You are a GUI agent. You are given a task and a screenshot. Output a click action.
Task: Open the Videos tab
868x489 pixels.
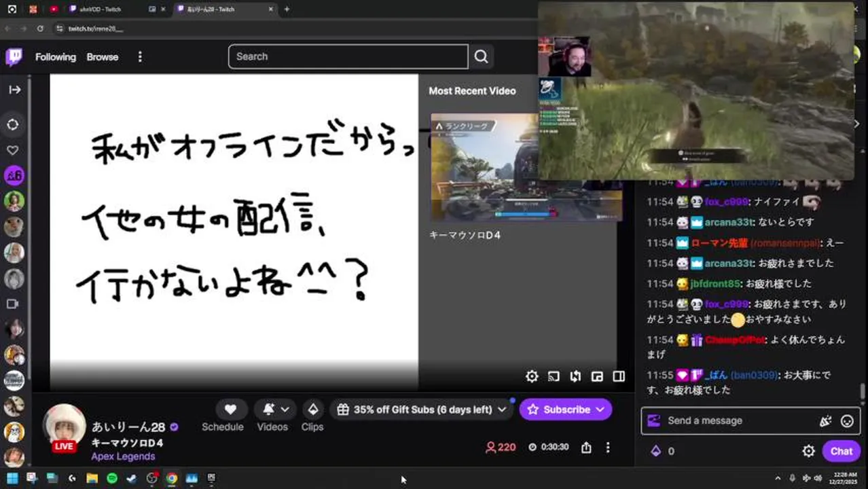pos(272,427)
